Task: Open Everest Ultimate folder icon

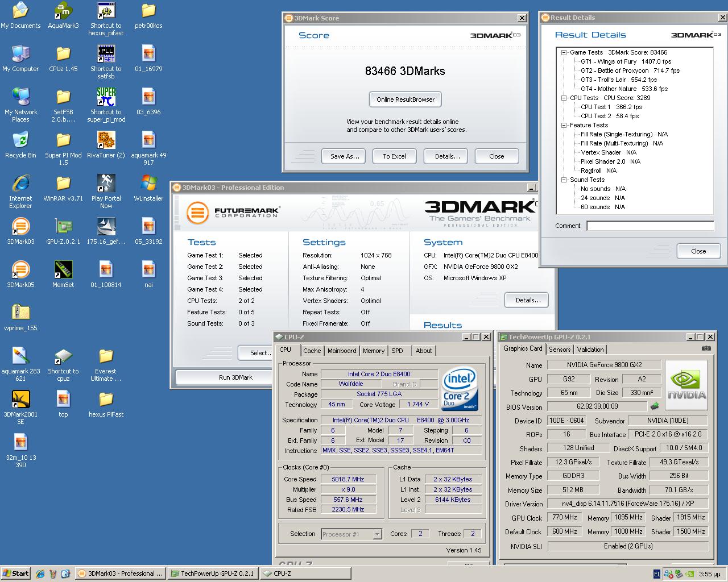Action: 106,365
